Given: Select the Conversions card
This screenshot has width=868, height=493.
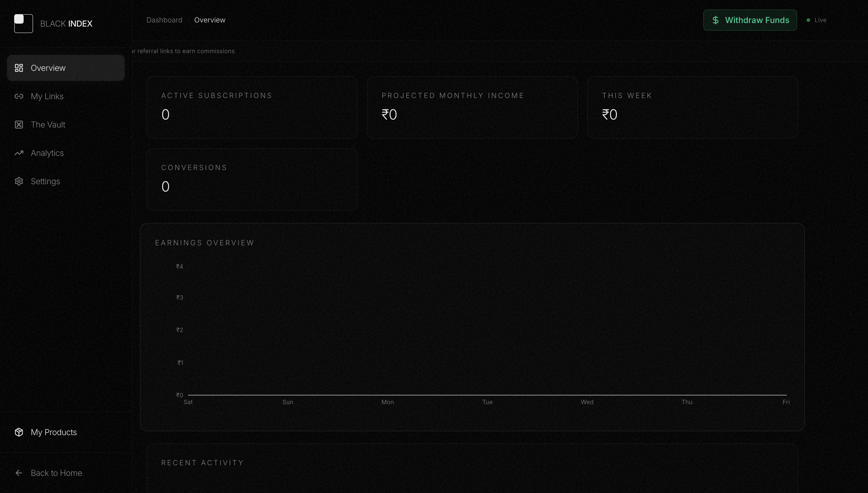Looking at the screenshot, I should tap(252, 179).
